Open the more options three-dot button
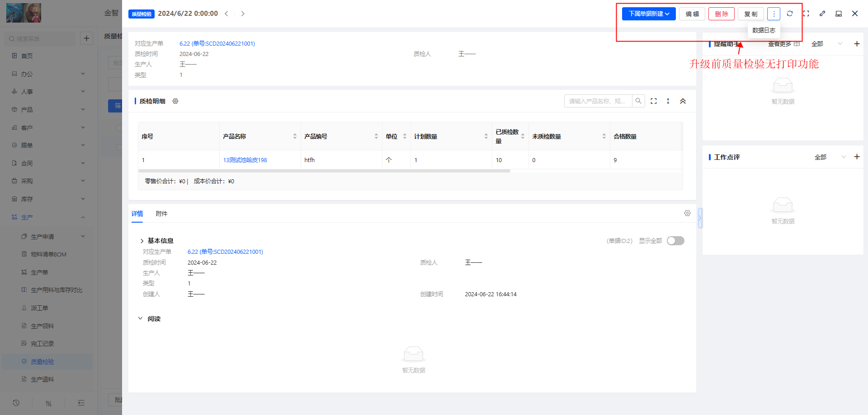Viewport: 868px width, 415px height. (x=774, y=14)
